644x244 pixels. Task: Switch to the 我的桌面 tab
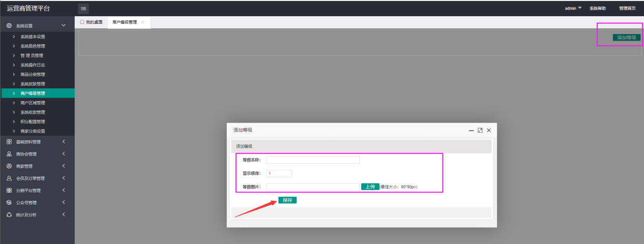tap(91, 22)
